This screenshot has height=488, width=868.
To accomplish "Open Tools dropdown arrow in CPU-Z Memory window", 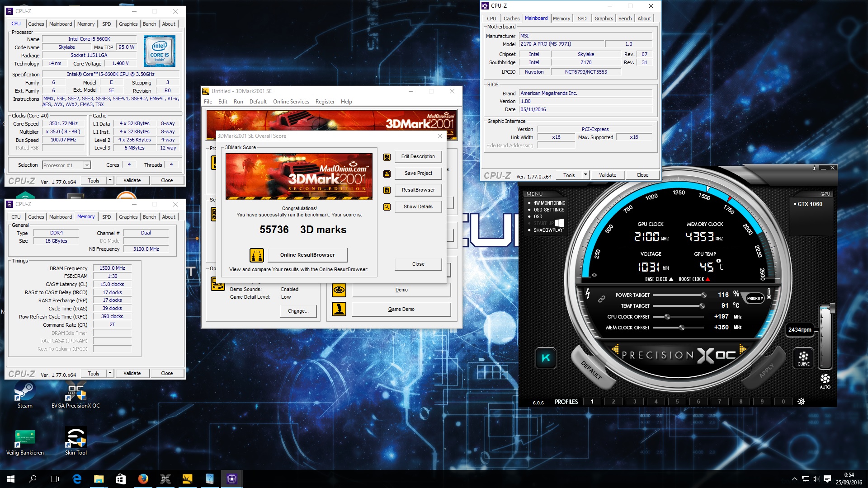I will tap(110, 373).
